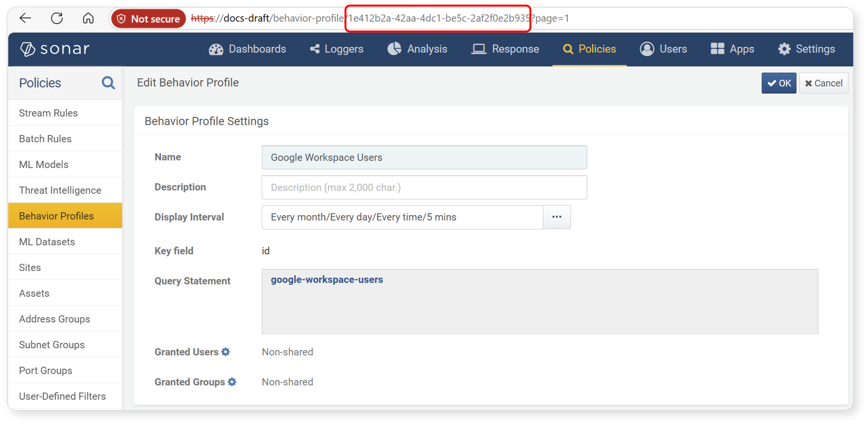Select Batch Rules in the sidebar

click(x=65, y=139)
